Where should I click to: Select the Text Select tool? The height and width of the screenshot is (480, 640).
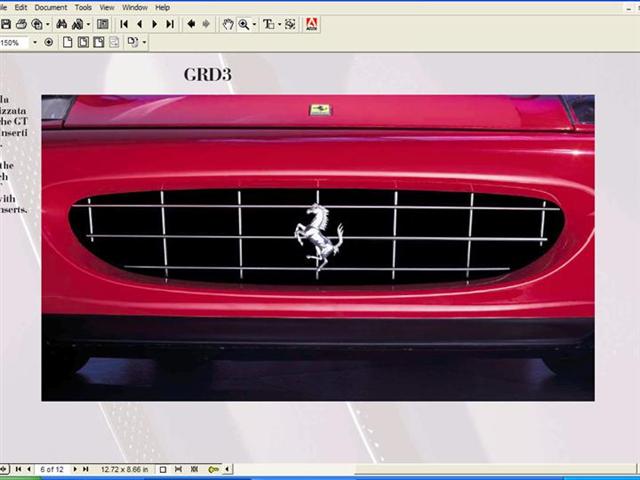click(268, 24)
